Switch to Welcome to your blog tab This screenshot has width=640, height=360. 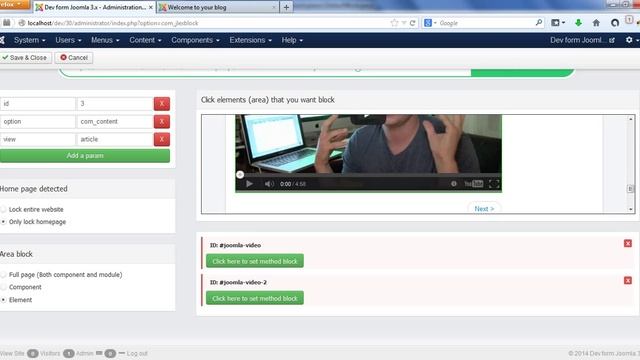tap(217, 7)
